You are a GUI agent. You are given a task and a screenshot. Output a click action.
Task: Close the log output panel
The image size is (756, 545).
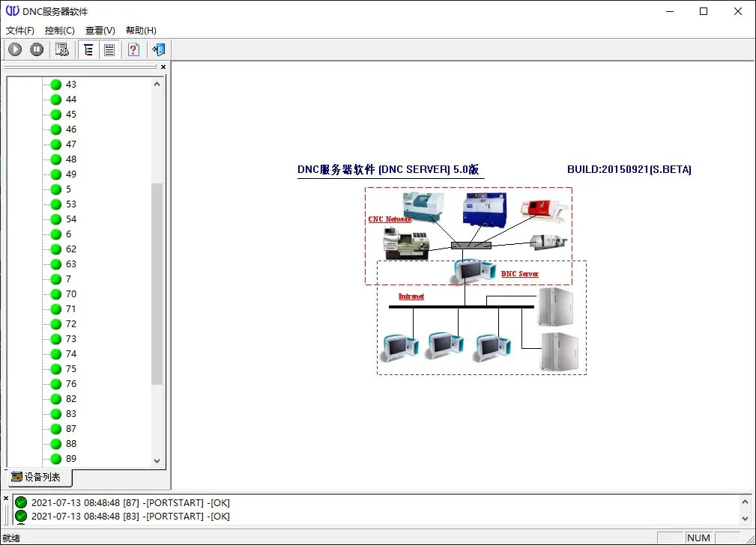point(6,499)
